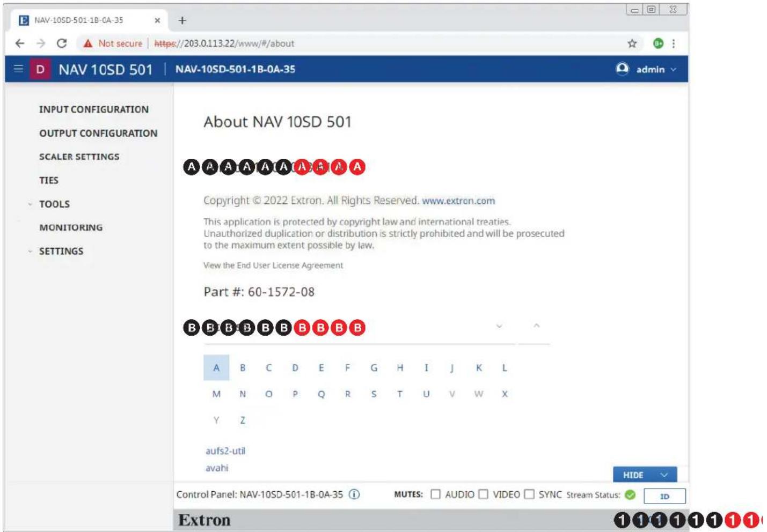Mute AUDIO using its checkbox
Screen dimensions: 767x532
[435, 494]
